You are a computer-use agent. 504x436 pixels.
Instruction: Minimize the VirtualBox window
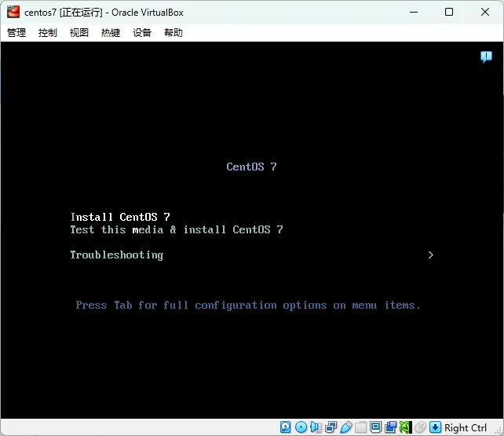(414, 13)
